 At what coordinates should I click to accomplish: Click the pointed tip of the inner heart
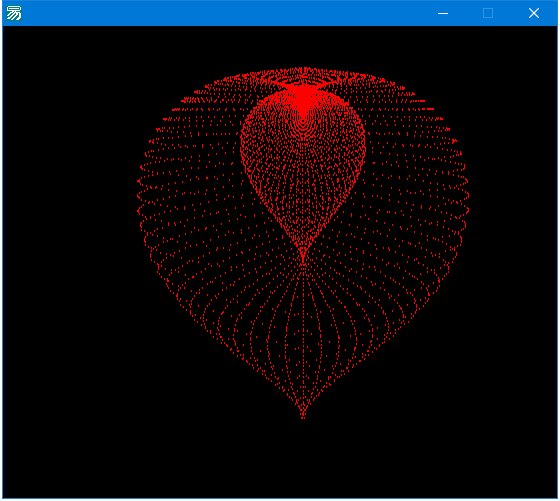pyautogui.click(x=303, y=258)
